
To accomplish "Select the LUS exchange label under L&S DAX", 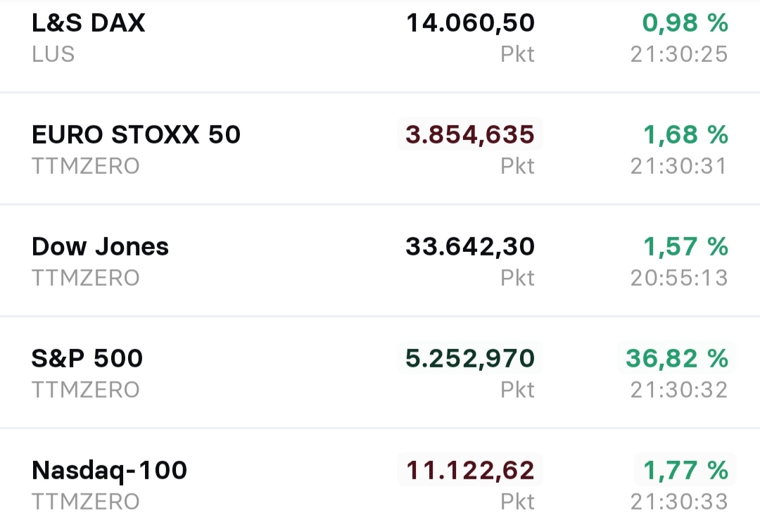I will point(54,54).
